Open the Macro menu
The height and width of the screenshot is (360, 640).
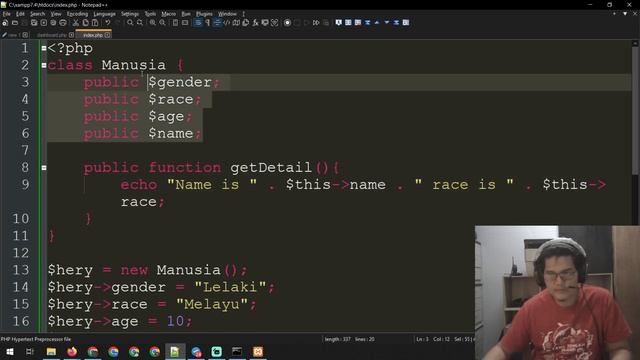point(169,14)
